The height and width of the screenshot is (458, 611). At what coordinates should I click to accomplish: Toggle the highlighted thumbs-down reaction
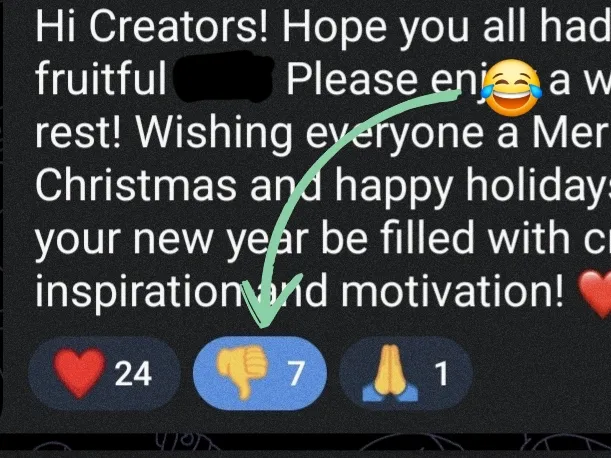click(x=260, y=373)
